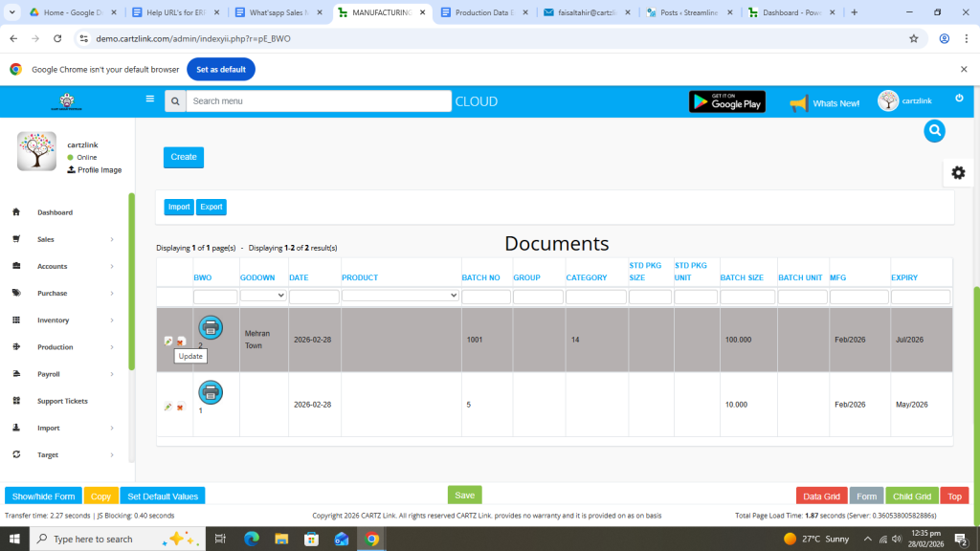Click the Create button

coord(183,157)
